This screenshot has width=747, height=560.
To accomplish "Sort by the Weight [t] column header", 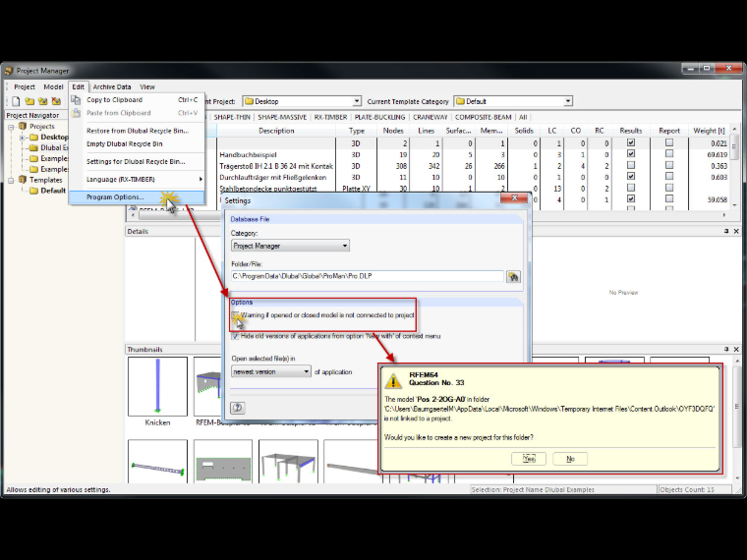I will click(709, 131).
